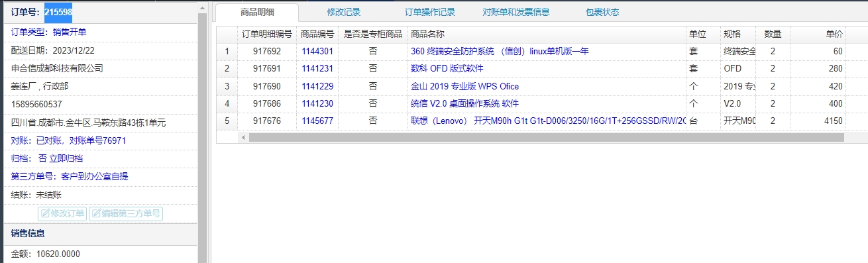Open product number 1141231 link
The image size is (868, 263).
click(x=317, y=68)
